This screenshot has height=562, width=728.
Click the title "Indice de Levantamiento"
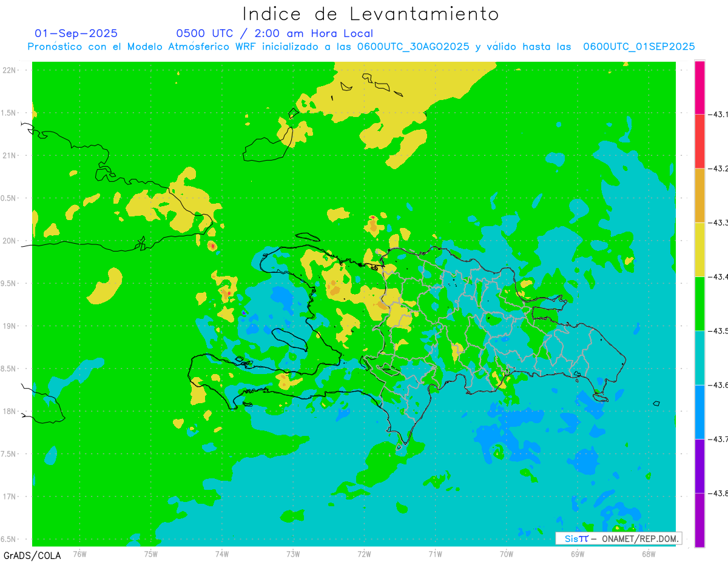(x=370, y=14)
